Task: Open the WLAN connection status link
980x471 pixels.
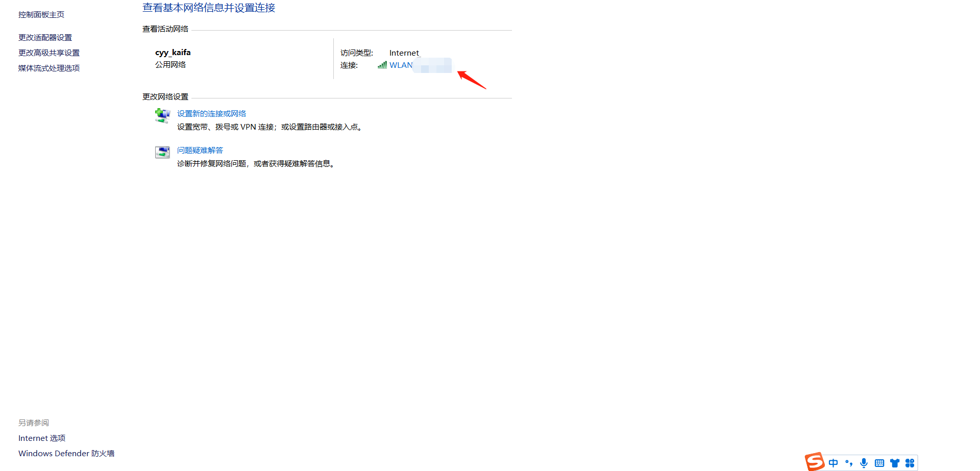Action: [401, 65]
